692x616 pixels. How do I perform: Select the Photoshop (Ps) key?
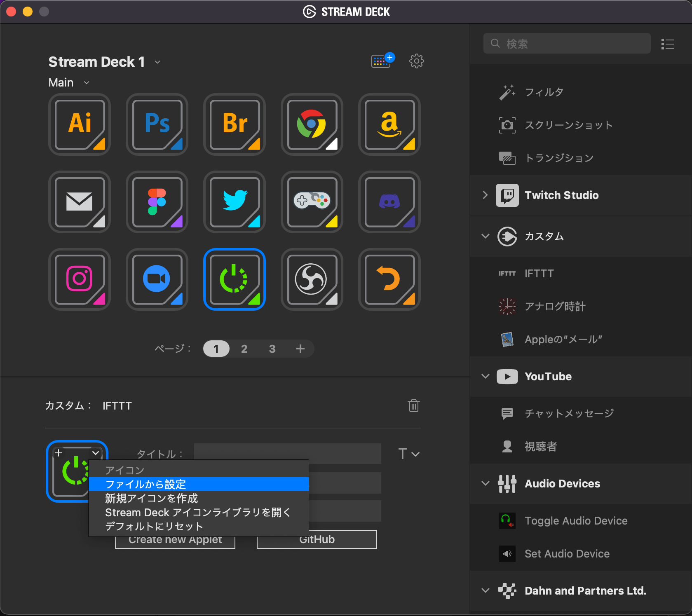pyautogui.click(x=157, y=124)
